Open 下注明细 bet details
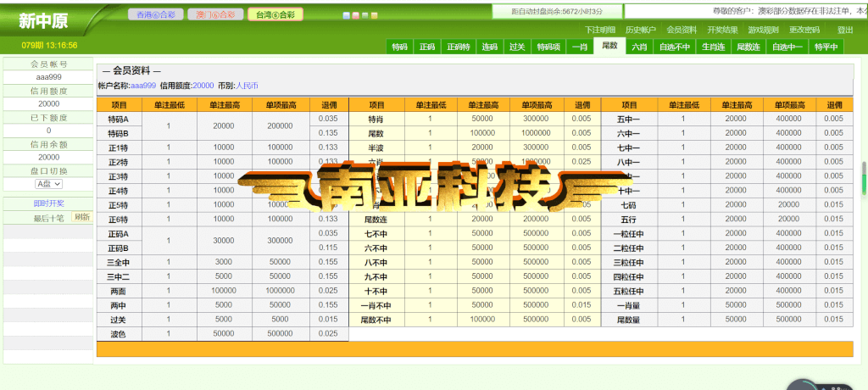The height and width of the screenshot is (390, 868). click(x=600, y=30)
